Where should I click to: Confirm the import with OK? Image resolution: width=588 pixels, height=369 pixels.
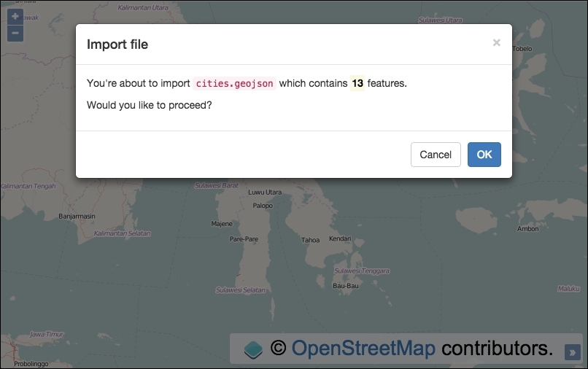[x=484, y=155]
